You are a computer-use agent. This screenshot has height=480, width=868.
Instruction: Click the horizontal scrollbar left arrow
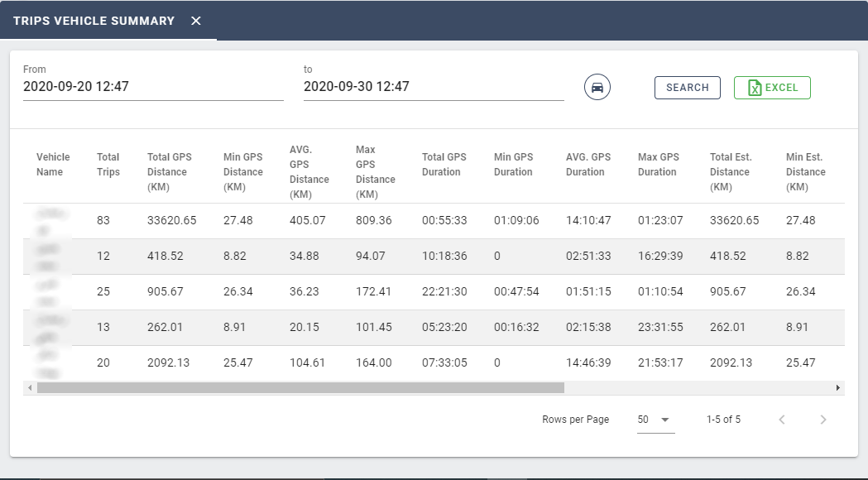coord(30,388)
